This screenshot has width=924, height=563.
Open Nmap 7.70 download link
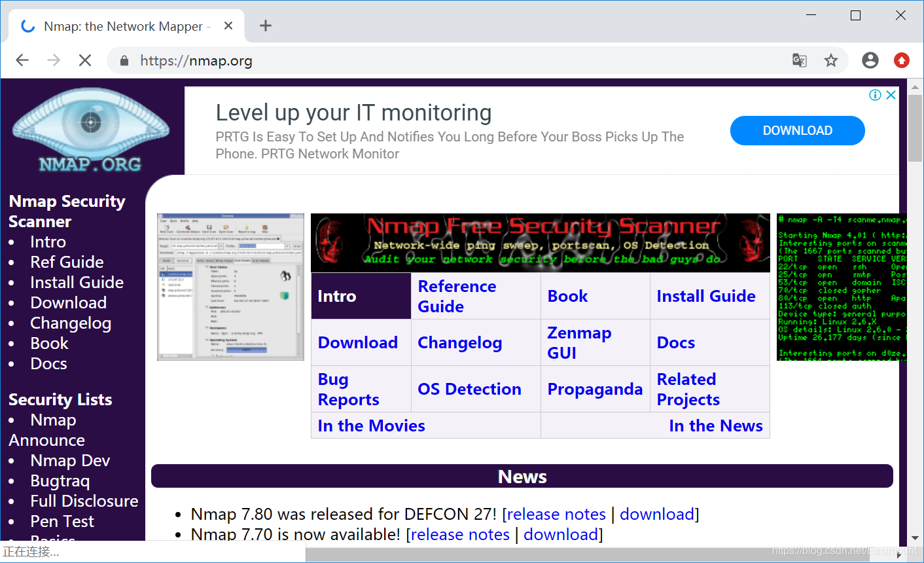[561, 534]
